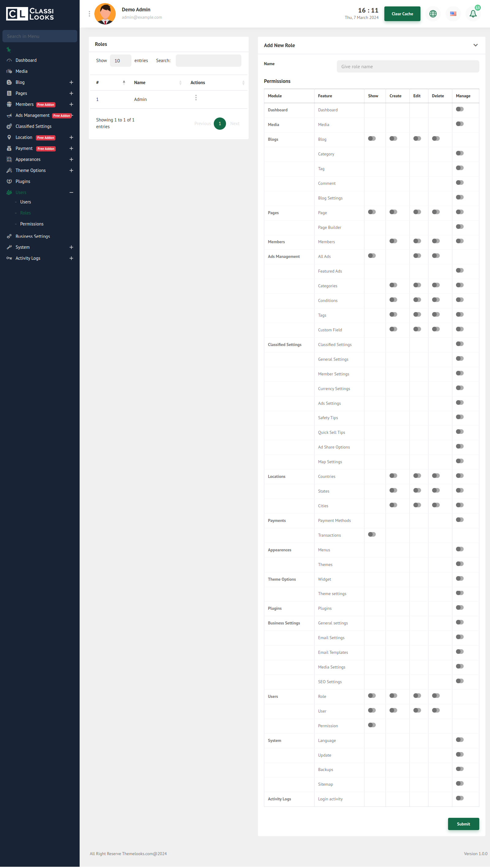Click the Media icon in the sidebar
The height and width of the screenshot is (868, 490).
point(9,71)
